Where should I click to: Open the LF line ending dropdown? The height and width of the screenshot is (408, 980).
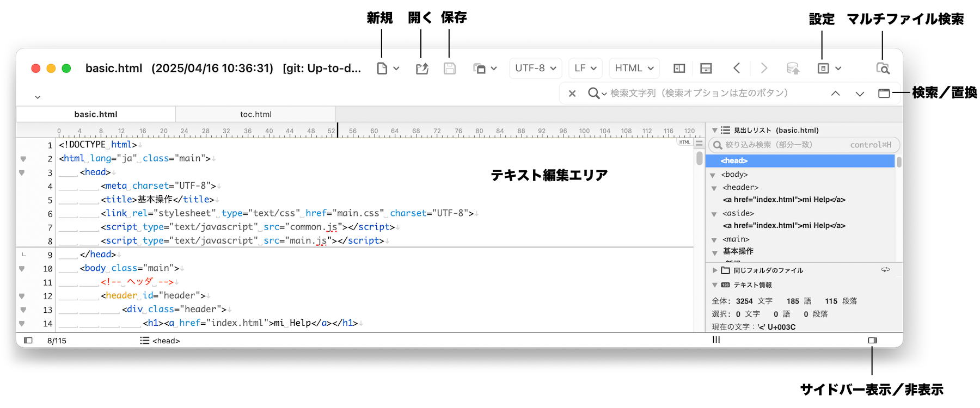[585, 69]
